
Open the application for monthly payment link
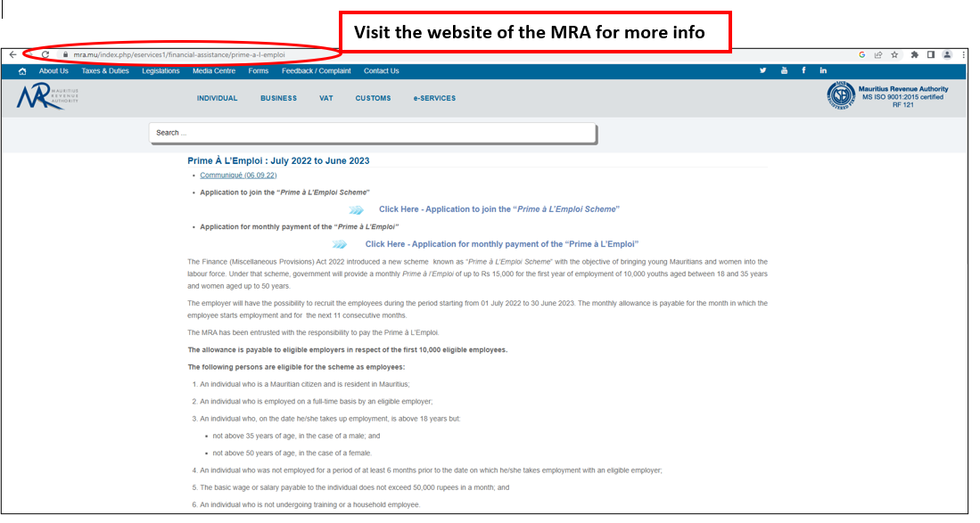(502, 244)
